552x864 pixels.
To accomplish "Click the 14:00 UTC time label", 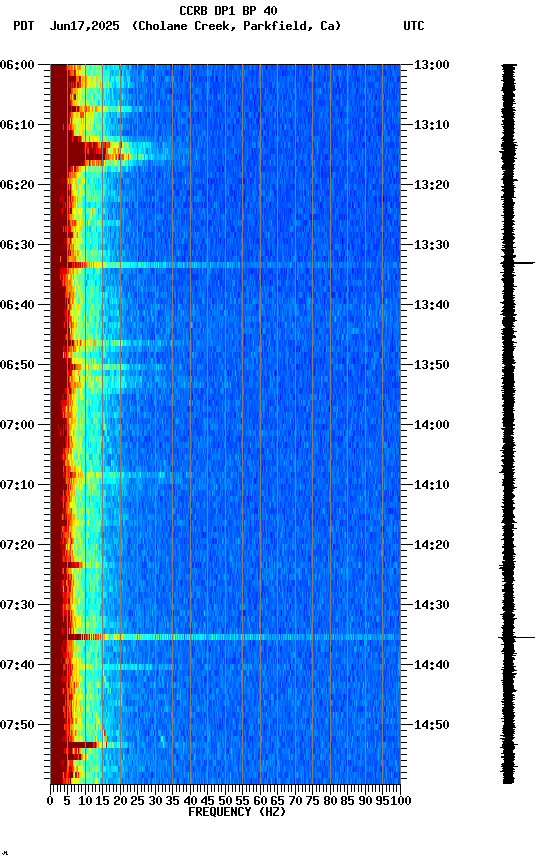I will pos(432,425).
